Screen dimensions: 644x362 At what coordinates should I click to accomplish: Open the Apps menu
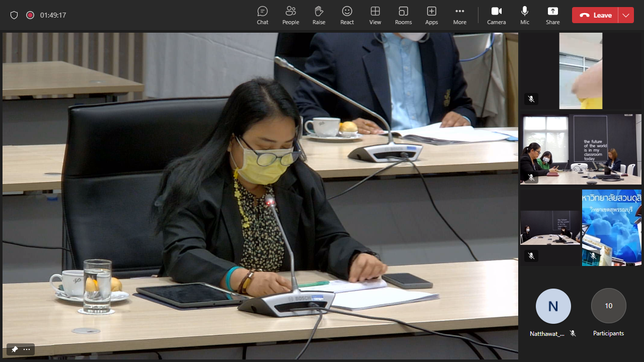[x=431, y=15]
